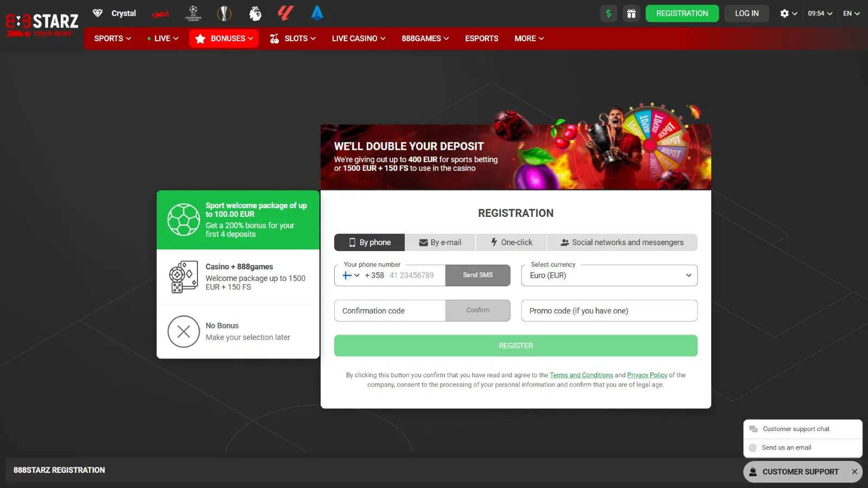Screen dimensions: 868x488
Task: Click the red LaLiga logo icon
Action: [x=285, y=13]
